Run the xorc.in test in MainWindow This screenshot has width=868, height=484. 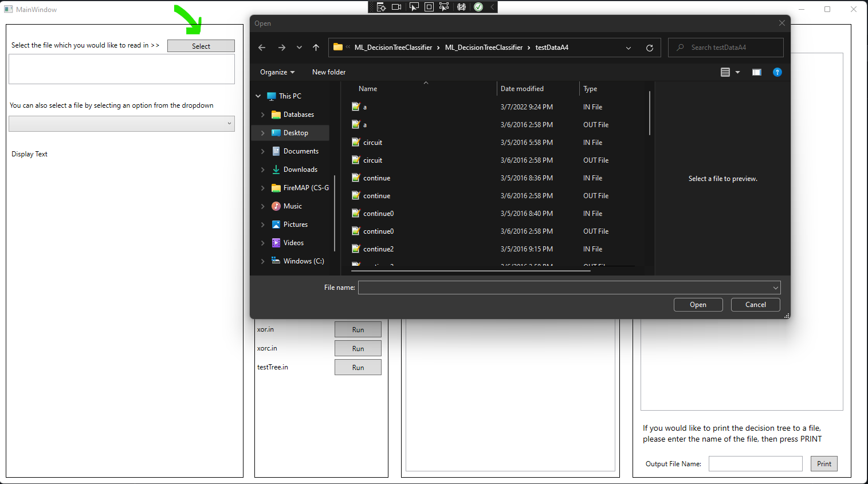358,349
